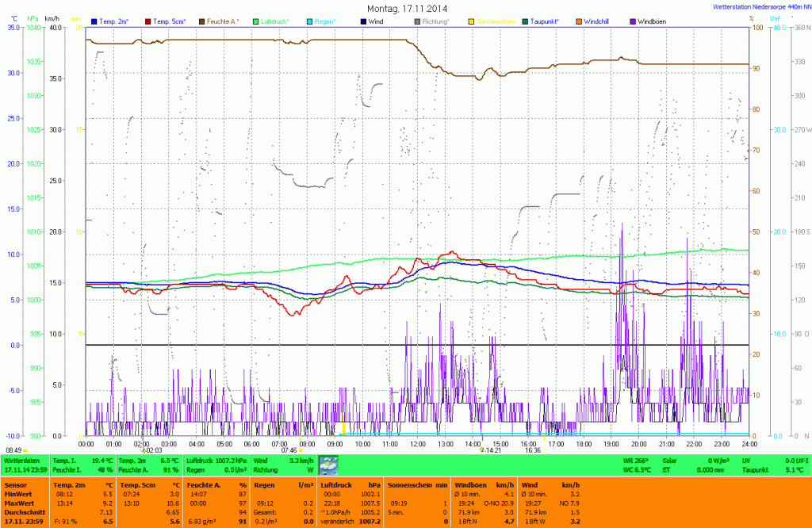The height and width of the screenshot is (528, 812).
Task: Click the dark blue Wind legend square
Action: click(364, 21)
